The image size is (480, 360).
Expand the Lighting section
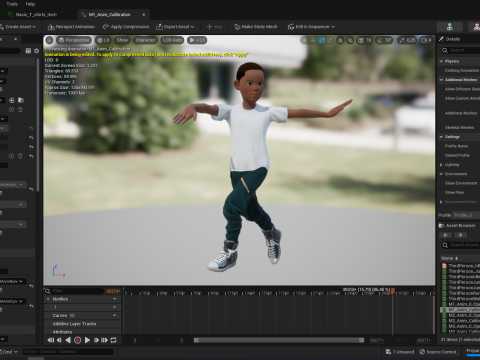pyautogui.click(x=441, y=165)
